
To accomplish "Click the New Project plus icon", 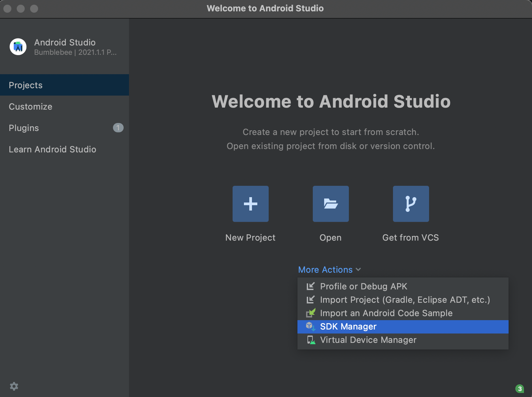I will point(251,204).
